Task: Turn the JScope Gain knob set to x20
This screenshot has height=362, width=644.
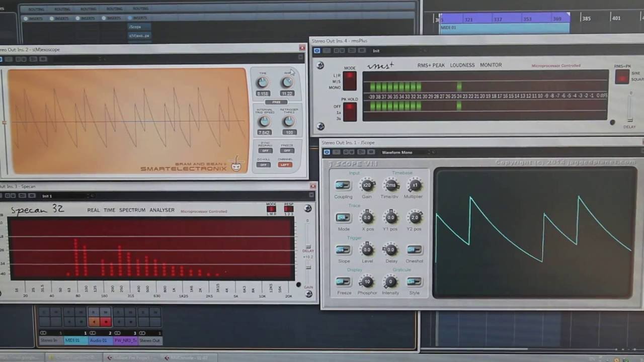Action: (x=367, y=185)
